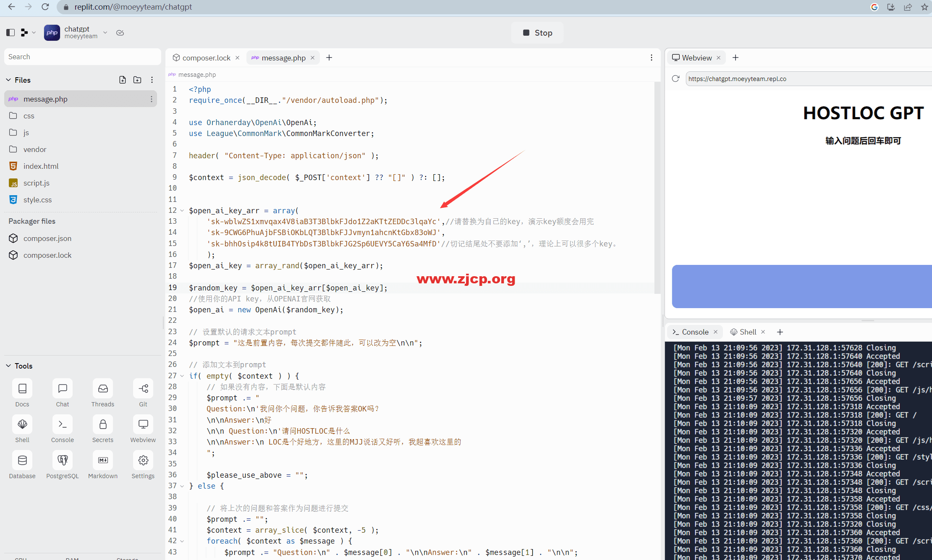Screen dimensions: 932x560
Task: Click the install app icon in address bar
Action: [891, 7]
